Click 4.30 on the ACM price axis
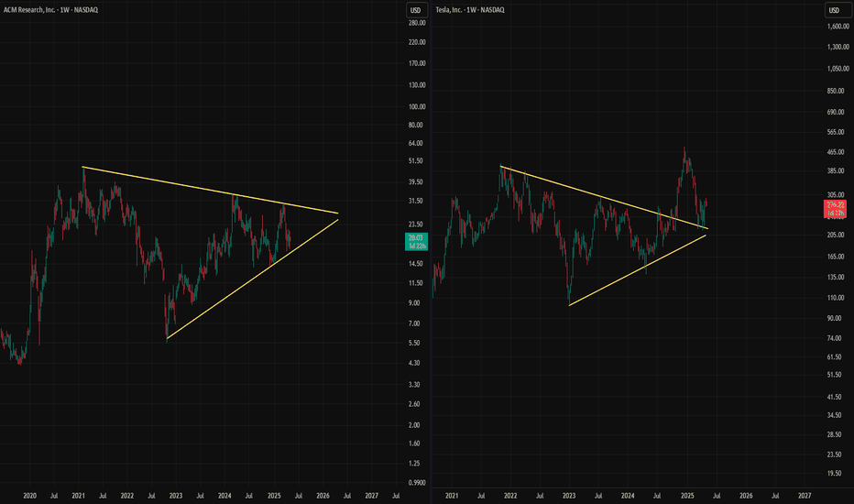 414,362
